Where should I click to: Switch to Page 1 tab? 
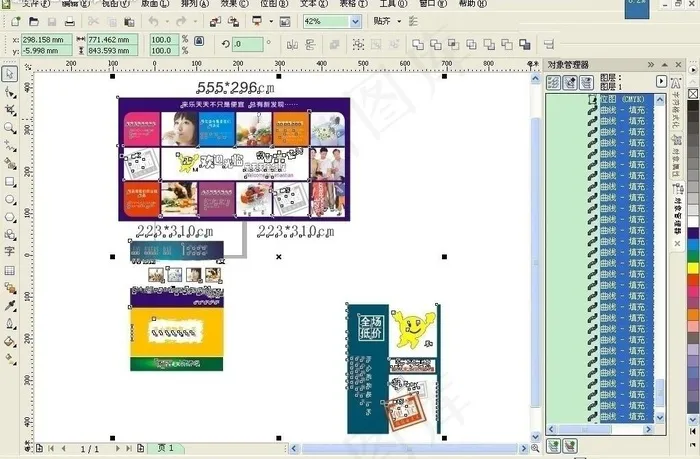pyautogui.click(x=165, y=448)
